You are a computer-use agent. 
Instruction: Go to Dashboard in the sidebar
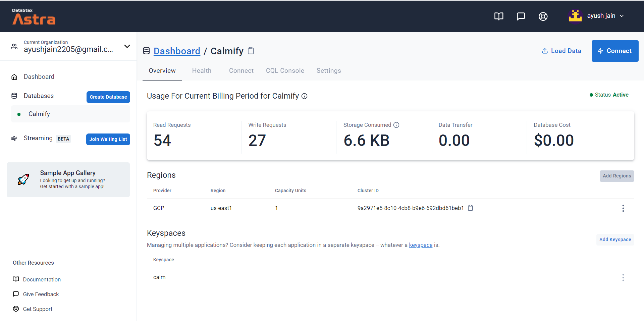point(39,77)
